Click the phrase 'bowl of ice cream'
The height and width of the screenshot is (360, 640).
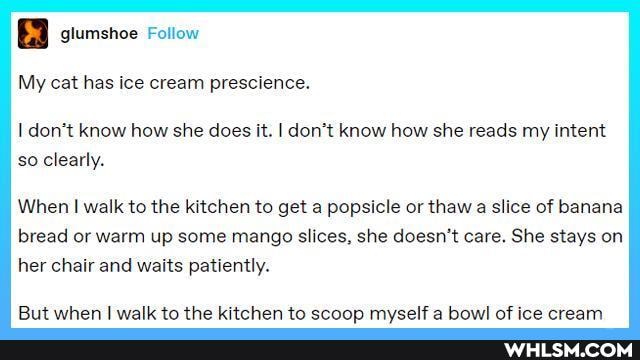point(525,313)
